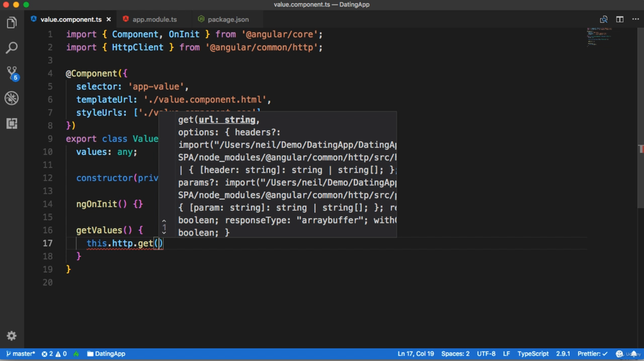The height and width of the screenshot is (361, 644).
Task: Click the feedback smiley icon in status bar
Action: [620, 354]
